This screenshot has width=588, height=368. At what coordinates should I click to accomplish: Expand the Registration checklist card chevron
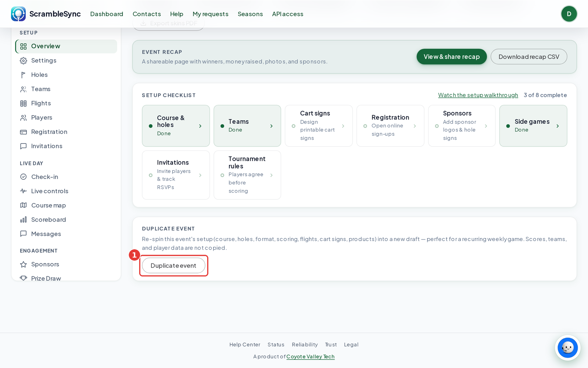(x=415, y=126)
